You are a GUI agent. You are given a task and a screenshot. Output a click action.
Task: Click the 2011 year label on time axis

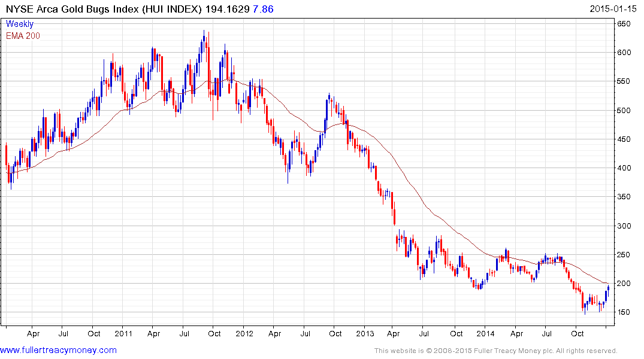pos(123,333)
